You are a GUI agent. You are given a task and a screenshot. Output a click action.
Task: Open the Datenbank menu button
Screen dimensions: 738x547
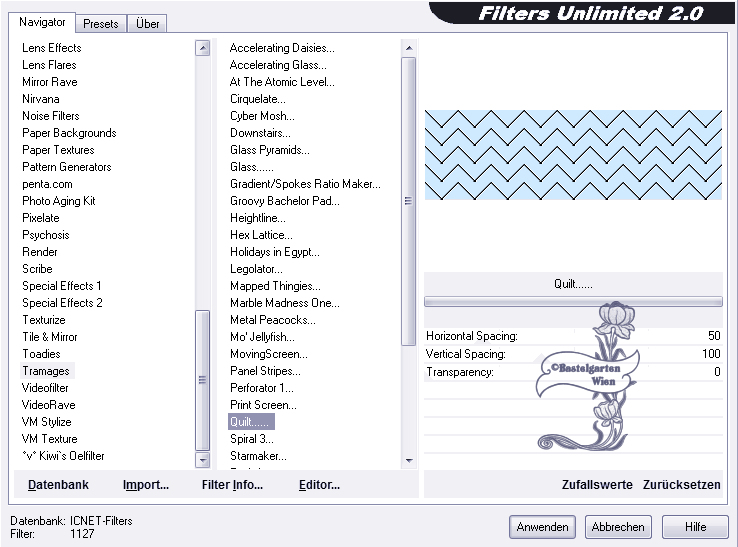(58, 485)
